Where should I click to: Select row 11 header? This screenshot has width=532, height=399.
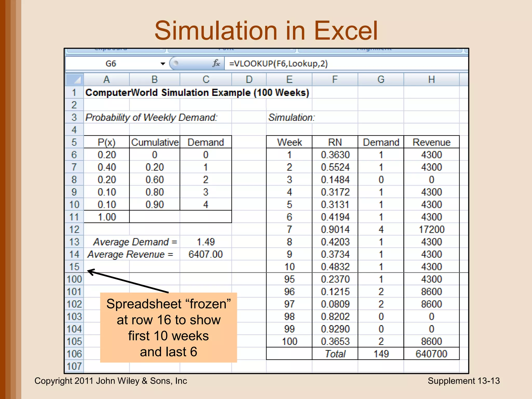point(74,217)
